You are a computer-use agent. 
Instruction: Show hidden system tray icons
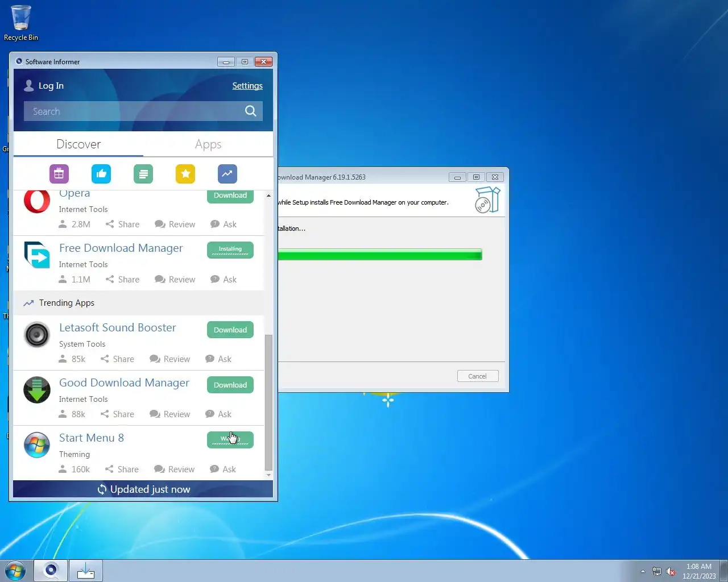point(643,571)
